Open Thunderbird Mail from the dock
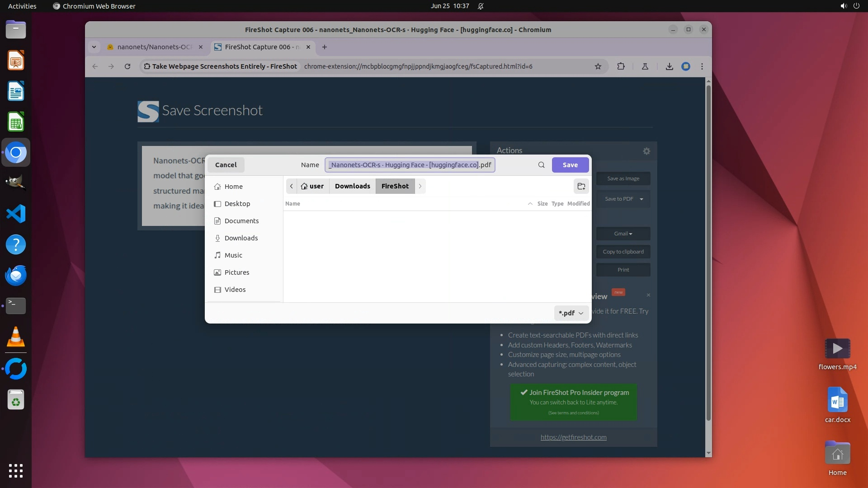The width and height of the screenshot is (868, 488). coord(16,275)
